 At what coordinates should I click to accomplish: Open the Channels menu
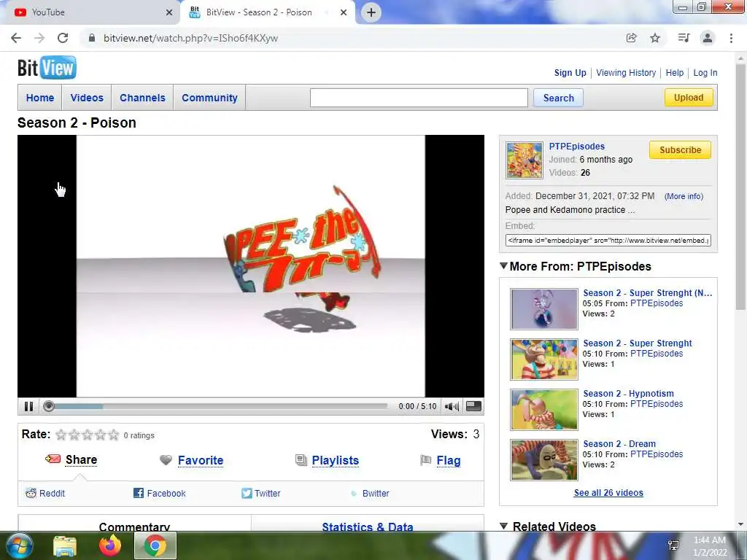pyautogui.click(x=142, y=98)
